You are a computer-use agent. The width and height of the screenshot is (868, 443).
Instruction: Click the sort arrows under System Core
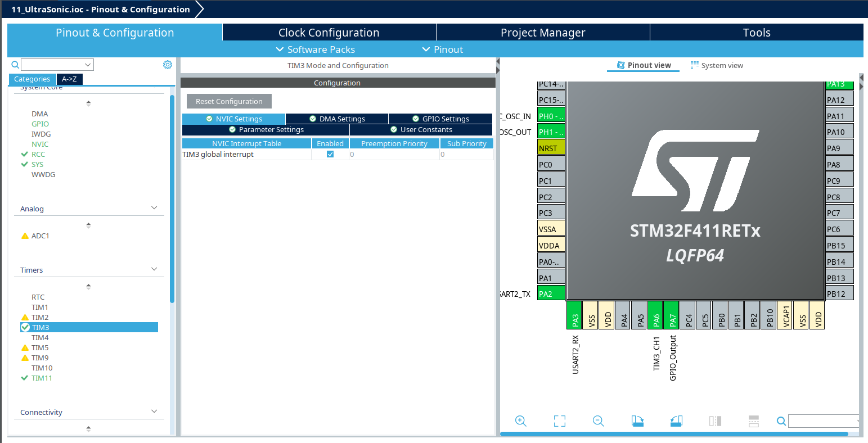88,103
